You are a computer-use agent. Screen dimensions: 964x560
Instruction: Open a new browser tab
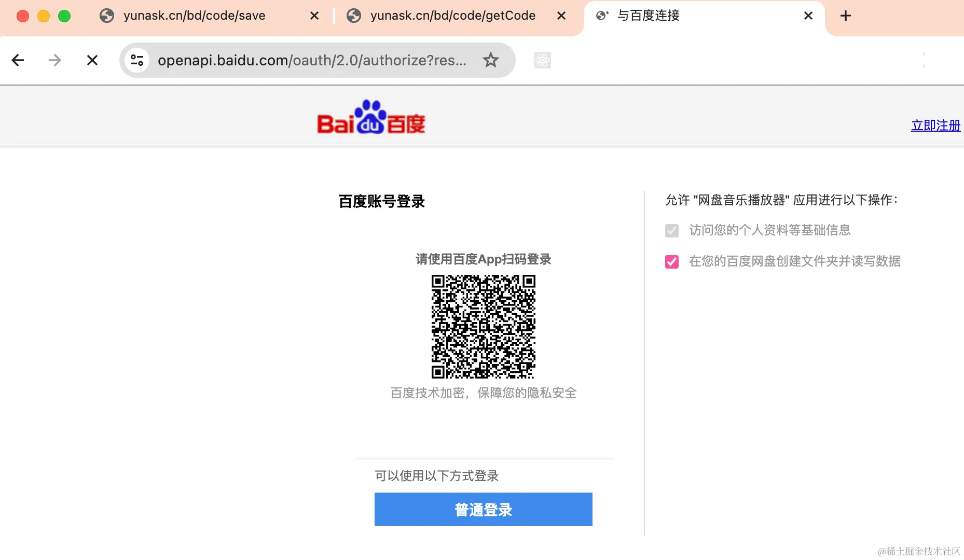846,16
